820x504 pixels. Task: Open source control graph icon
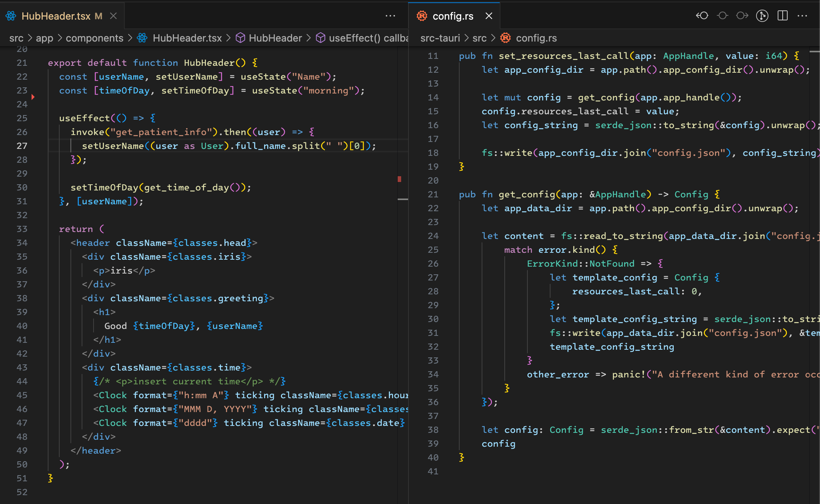(x=762, y=16)
